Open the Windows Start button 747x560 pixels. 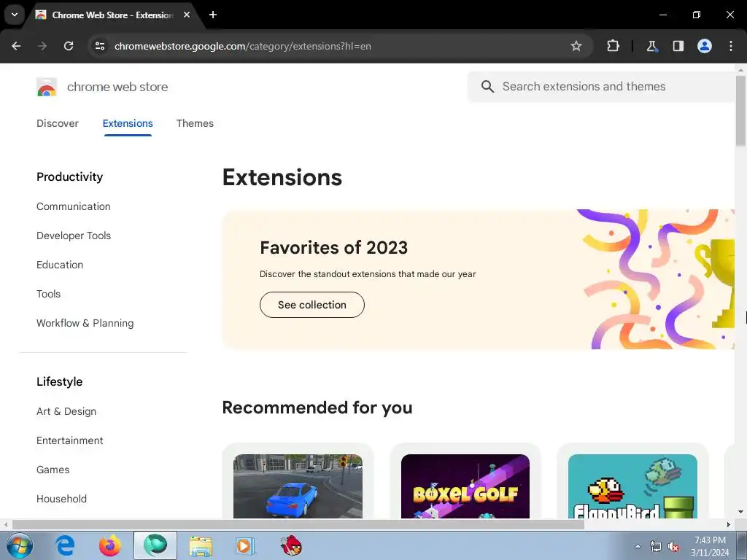20,545
